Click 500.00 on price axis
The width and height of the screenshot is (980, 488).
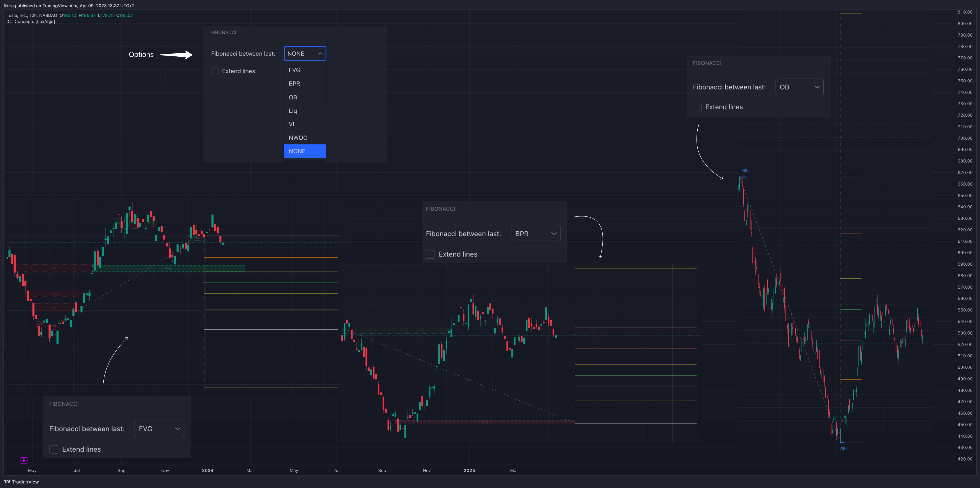pos(965,367)
